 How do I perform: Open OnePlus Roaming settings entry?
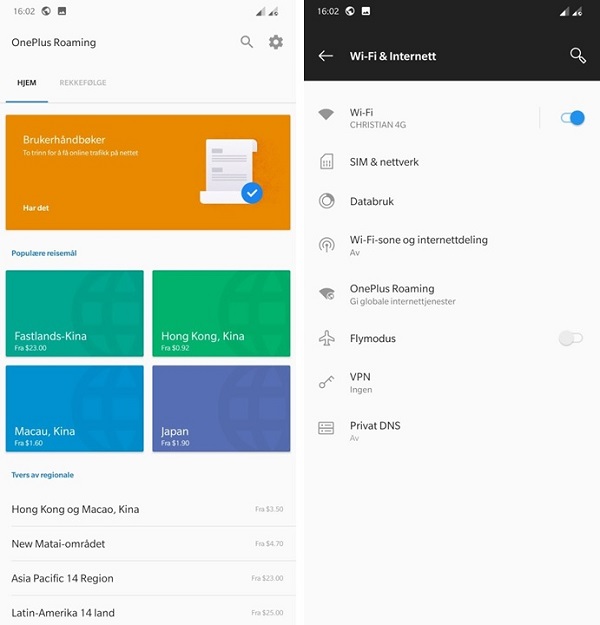tap(392, 294)
